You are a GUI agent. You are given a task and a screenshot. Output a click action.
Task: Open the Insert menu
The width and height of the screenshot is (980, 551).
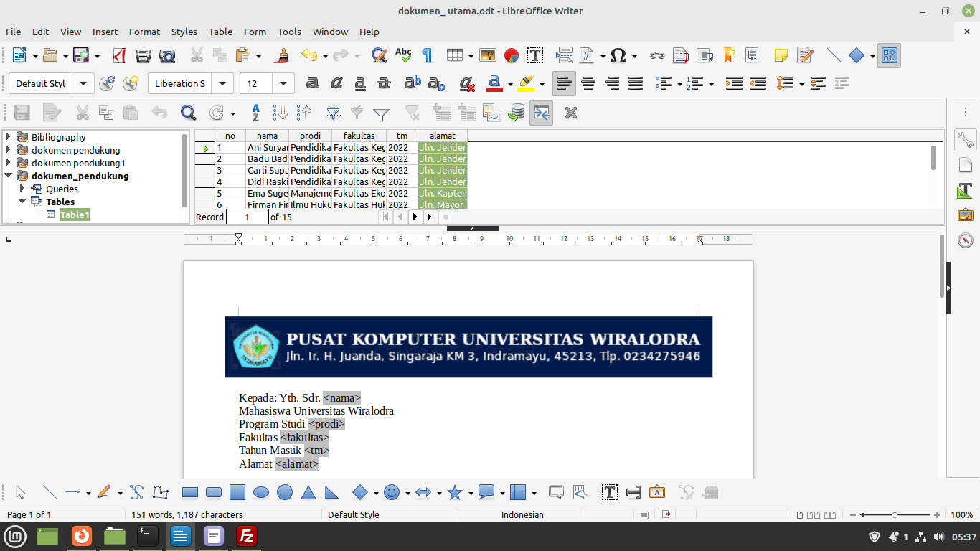pyautogui.click(x=105, y=32)
